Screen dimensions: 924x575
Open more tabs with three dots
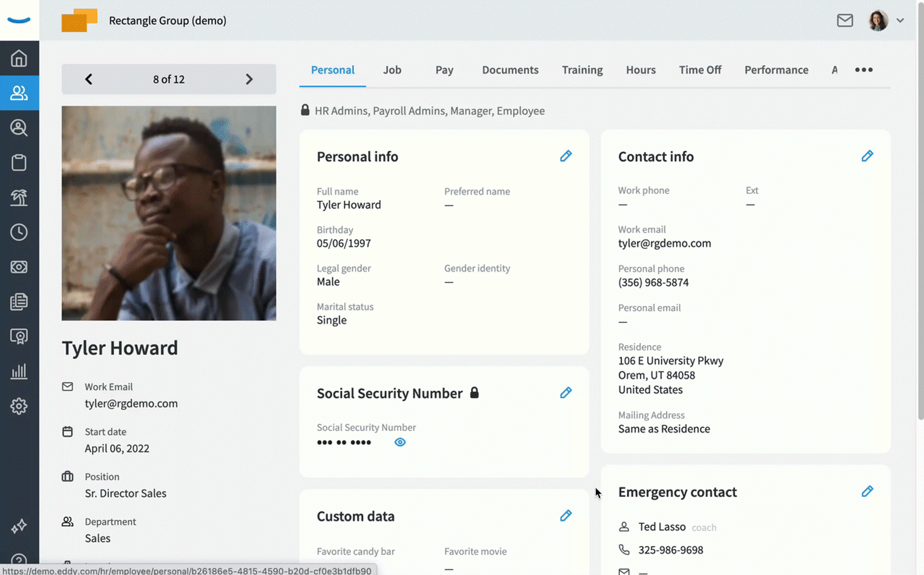(x=864, y=70)
